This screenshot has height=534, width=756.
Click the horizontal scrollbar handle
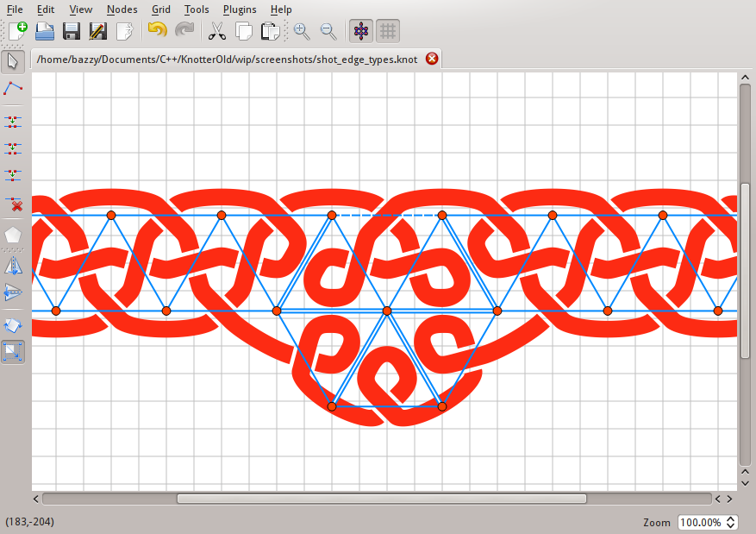pyautogui.click(x=382, y=499)
